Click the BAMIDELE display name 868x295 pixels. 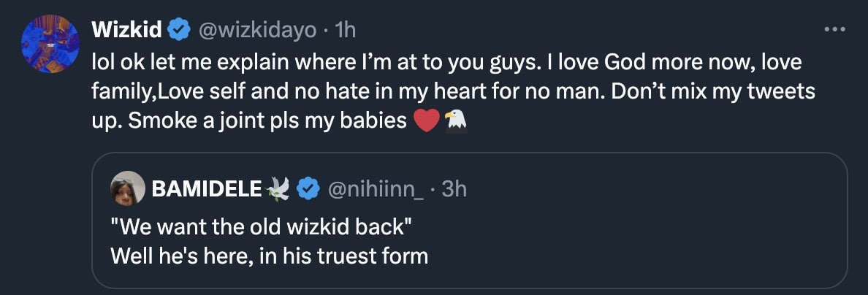pos(205,189)
